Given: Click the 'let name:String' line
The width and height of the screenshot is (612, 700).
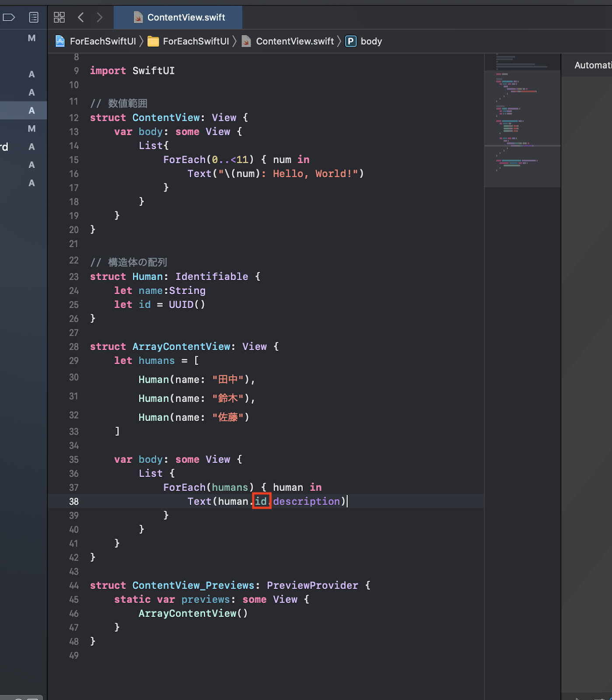Looking at the screenshot, I should tap(160, 290).
